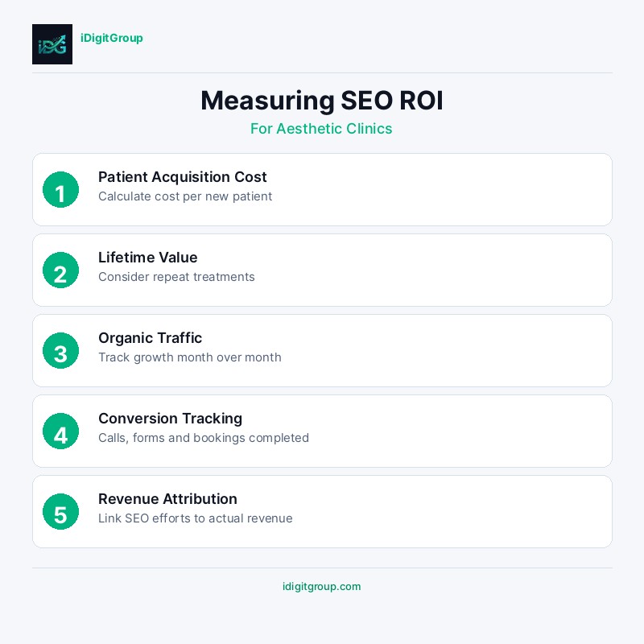The width and height of the screenshot is (644, 644).
Task: Click the IDG emblem inside the dark square
Action: (x=52, y=44)
